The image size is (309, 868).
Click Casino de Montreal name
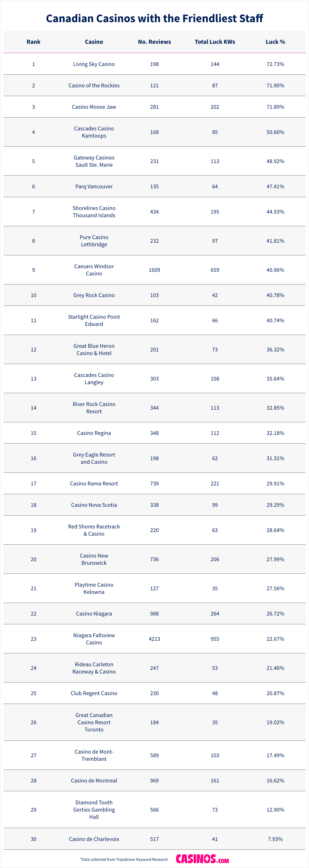tap(94, 780)
